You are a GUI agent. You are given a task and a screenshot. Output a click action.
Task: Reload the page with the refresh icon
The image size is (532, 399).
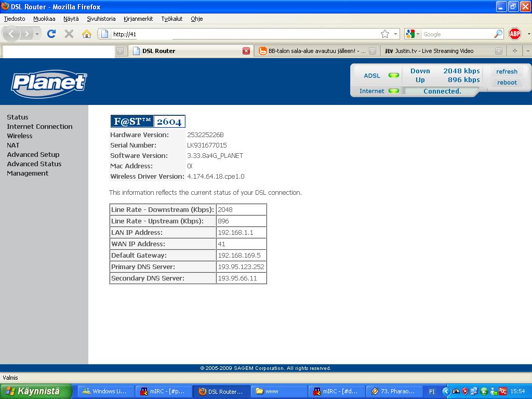[51, 34]
